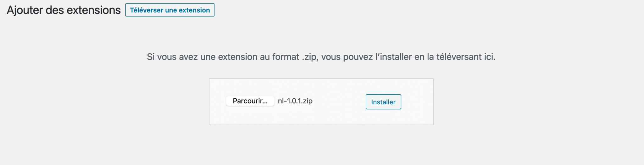The width and height of the screenshot is (644, 165).
Task: Click the .zip upload instruction sentence
Action: pyautogui.click(x=321, y=57)
